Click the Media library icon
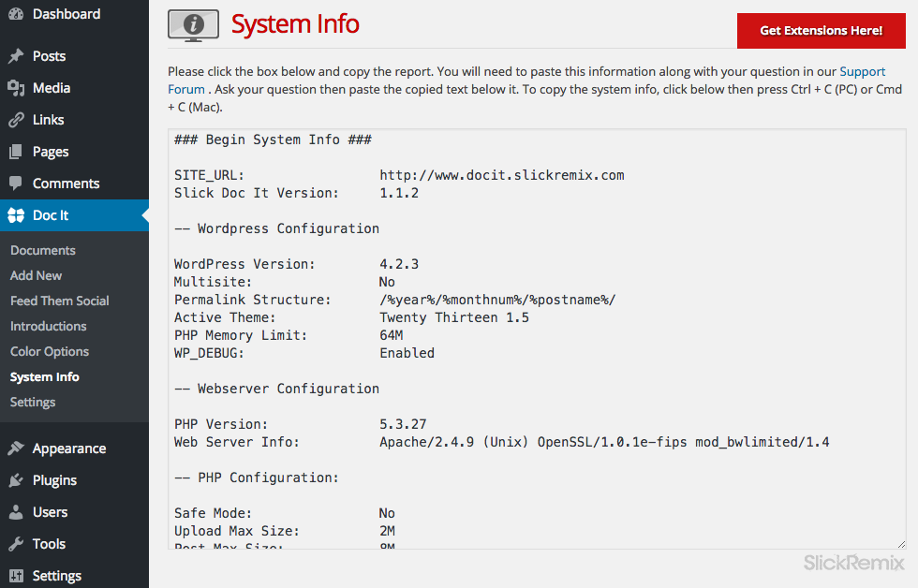 16,88
